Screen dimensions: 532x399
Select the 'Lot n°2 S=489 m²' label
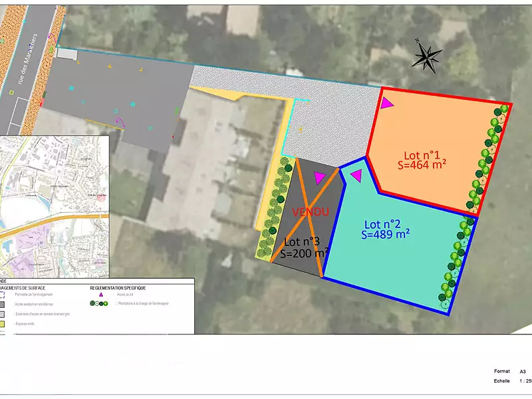pyautogui.click(x=386, y=230)
